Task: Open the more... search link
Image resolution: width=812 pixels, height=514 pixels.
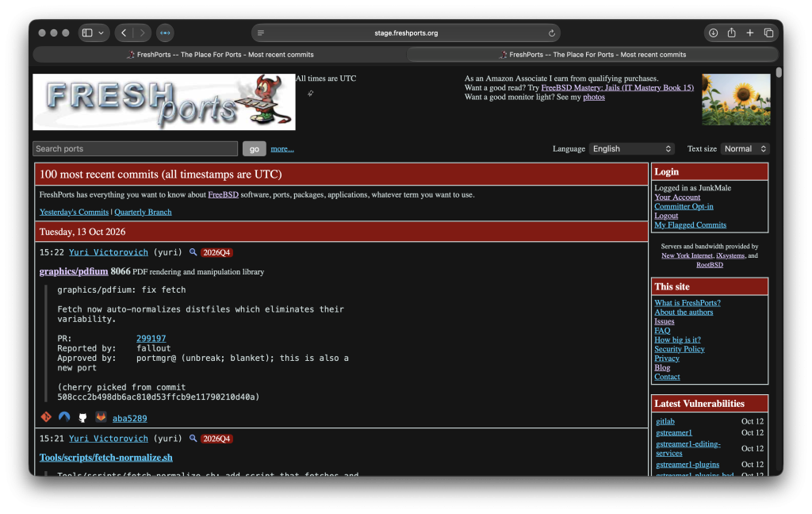Action: coord(282,148)
